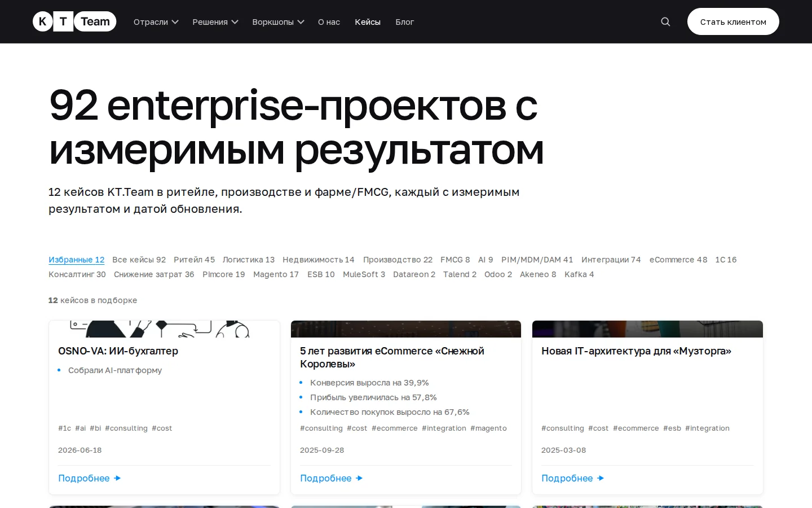
Task: Click the text Прибыль увеличилась на 57,8%
Action: pos(373,397)
